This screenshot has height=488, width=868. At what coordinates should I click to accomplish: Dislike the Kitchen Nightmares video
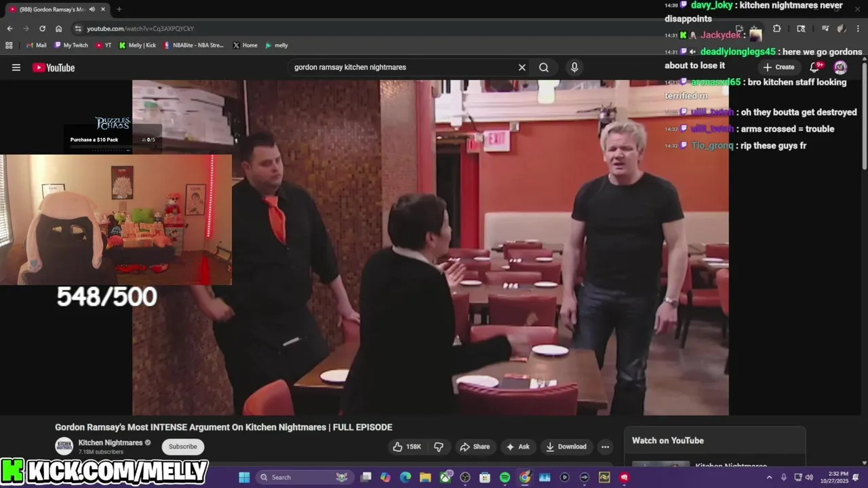pyautogui.click(x=439, y=447)
